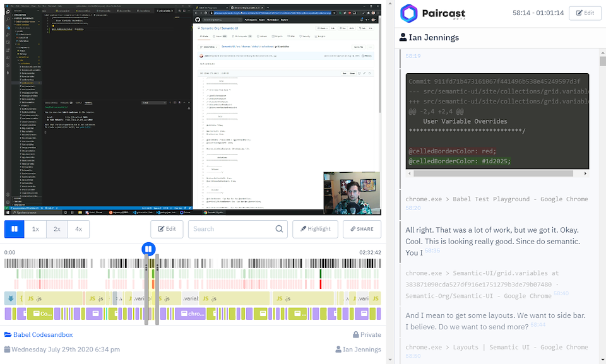
Task: Click the top-right Edit button in transcript panel
Action: click(x=585, y=13)
